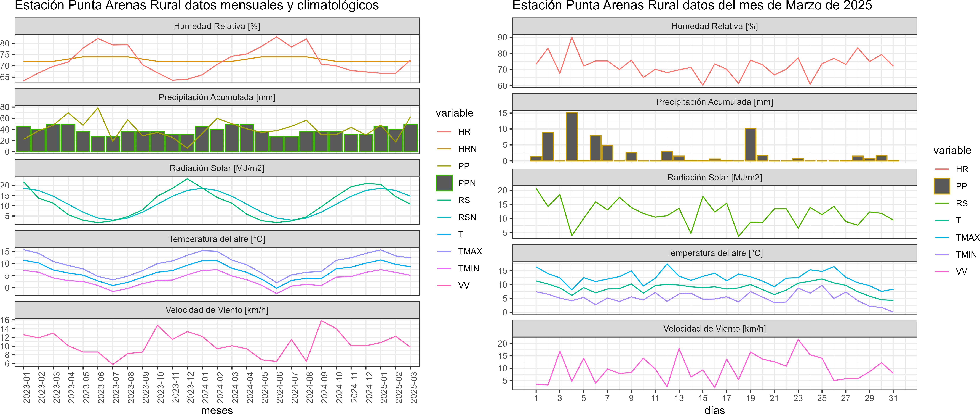
Task: Click the 'TMIN' label in monthly chart legend
Action: click(x=468, y=268)
